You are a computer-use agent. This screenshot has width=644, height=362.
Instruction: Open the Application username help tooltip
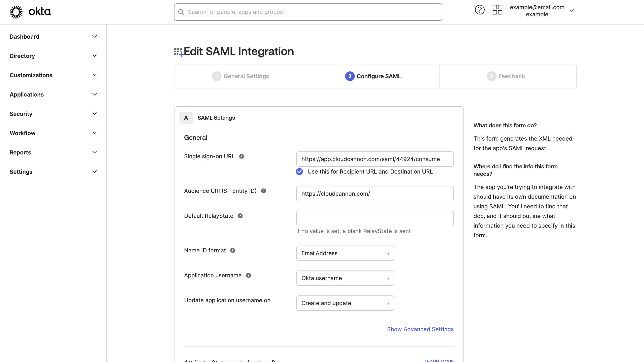(x=249, y=275)
